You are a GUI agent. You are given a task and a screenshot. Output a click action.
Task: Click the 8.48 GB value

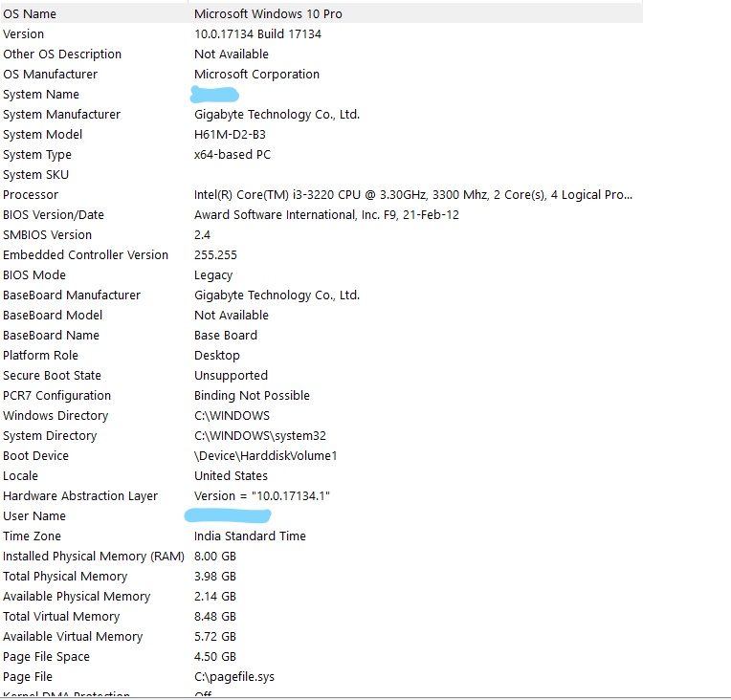215,615
